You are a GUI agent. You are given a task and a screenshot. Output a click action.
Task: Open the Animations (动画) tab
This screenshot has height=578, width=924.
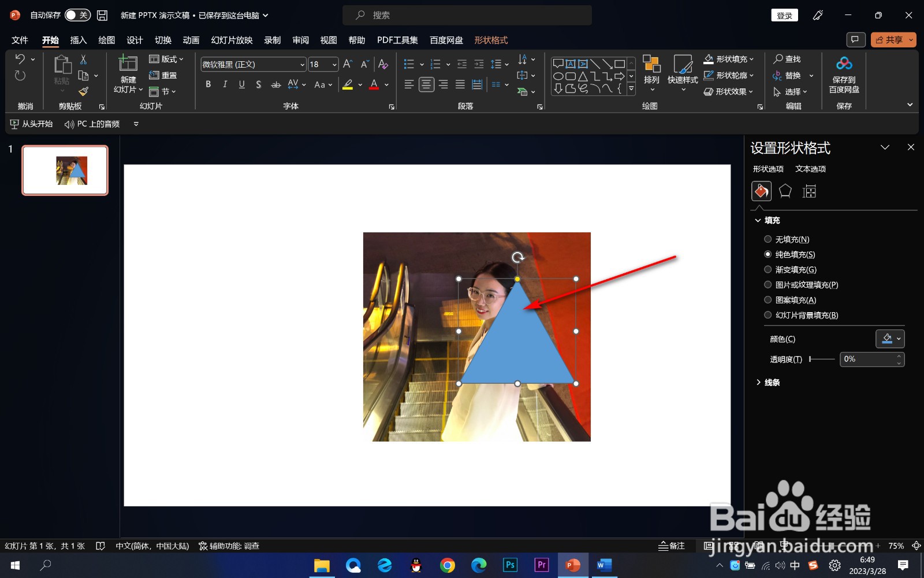[191, 40]
